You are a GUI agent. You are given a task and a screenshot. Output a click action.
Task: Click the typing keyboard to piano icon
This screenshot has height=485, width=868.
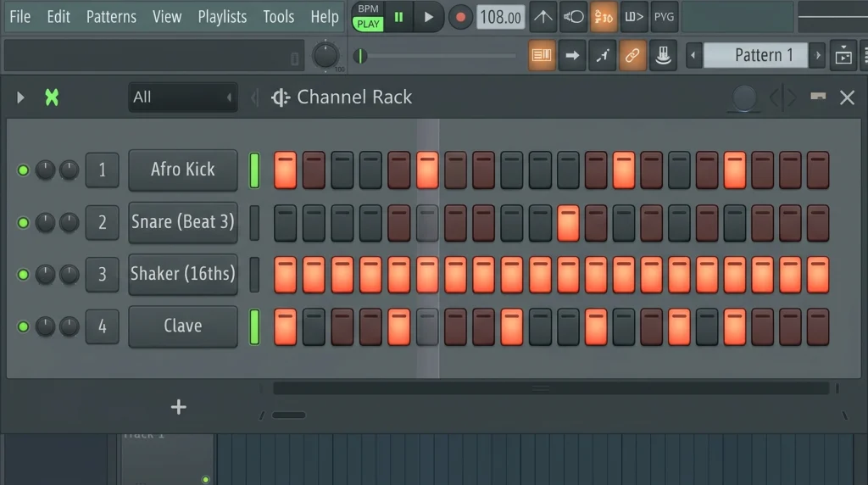[x=663, y=55]
